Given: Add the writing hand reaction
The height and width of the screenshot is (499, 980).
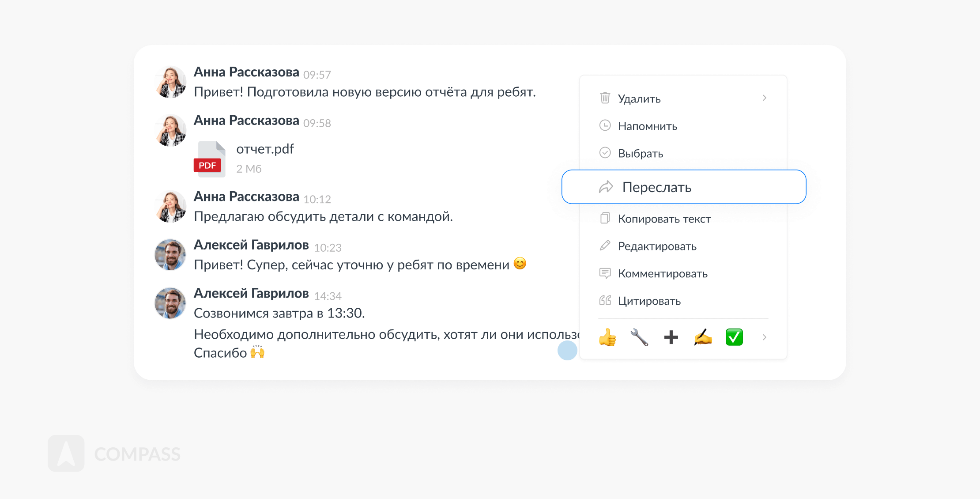Looking at the screenshot, I should coord(703,337).
